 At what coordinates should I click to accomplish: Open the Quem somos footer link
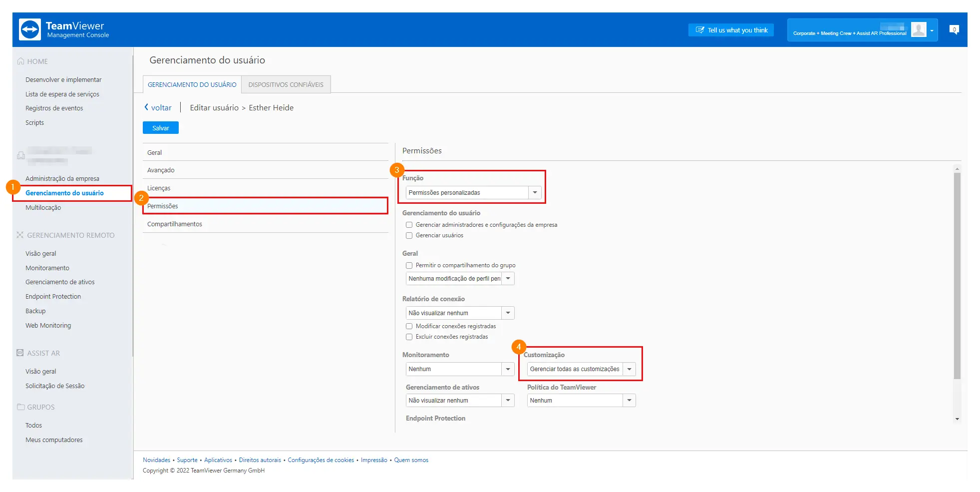tap(411, 460)
